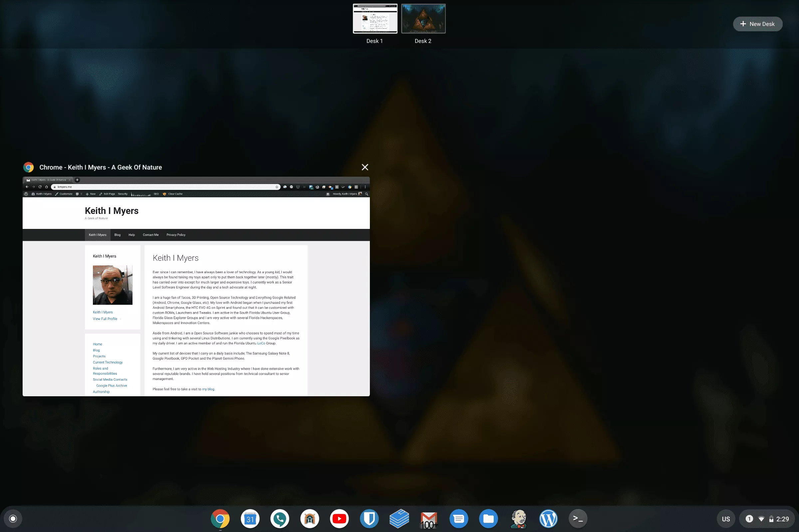Open the Google Calendar app in shelf
This screenshot has height=532, width=799.
click(x=250, y=518)
